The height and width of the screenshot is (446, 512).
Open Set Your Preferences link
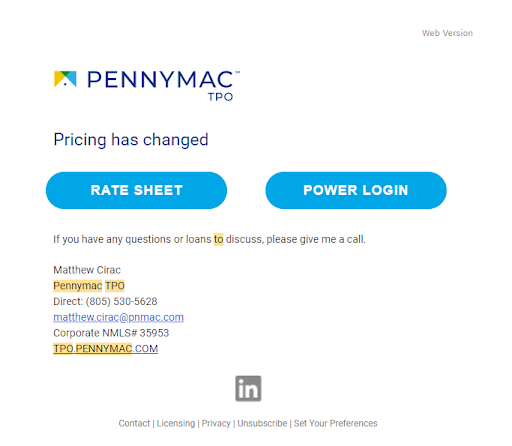click(x=335, y=423)
